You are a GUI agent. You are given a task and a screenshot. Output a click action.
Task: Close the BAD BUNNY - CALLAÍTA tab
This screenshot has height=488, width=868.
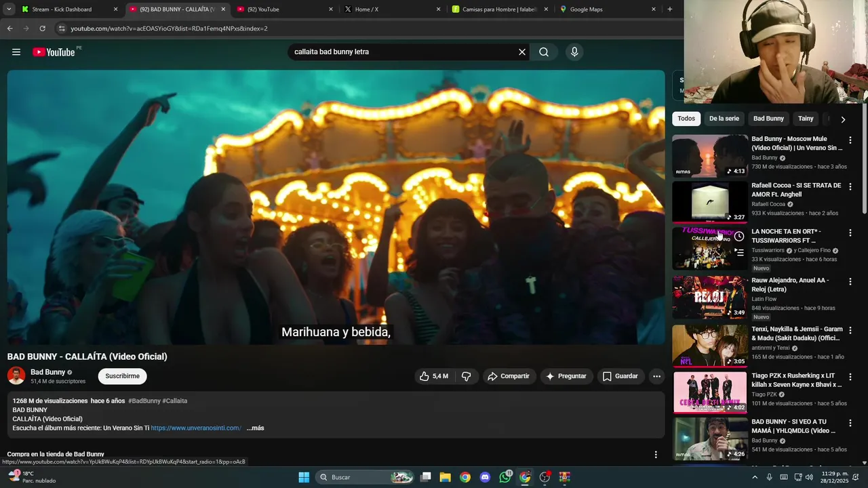point(223,9)
